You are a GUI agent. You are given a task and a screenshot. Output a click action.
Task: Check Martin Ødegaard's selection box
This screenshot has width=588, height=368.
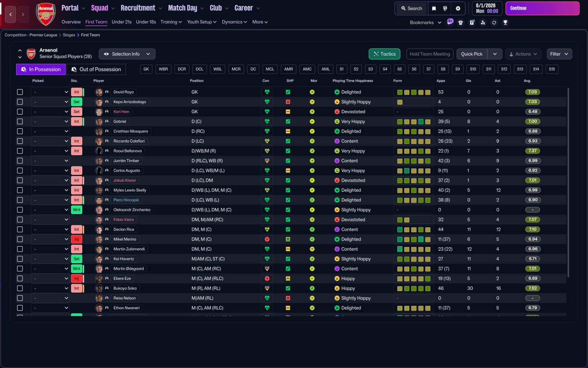pyautogui.click(x=20, y=269)
